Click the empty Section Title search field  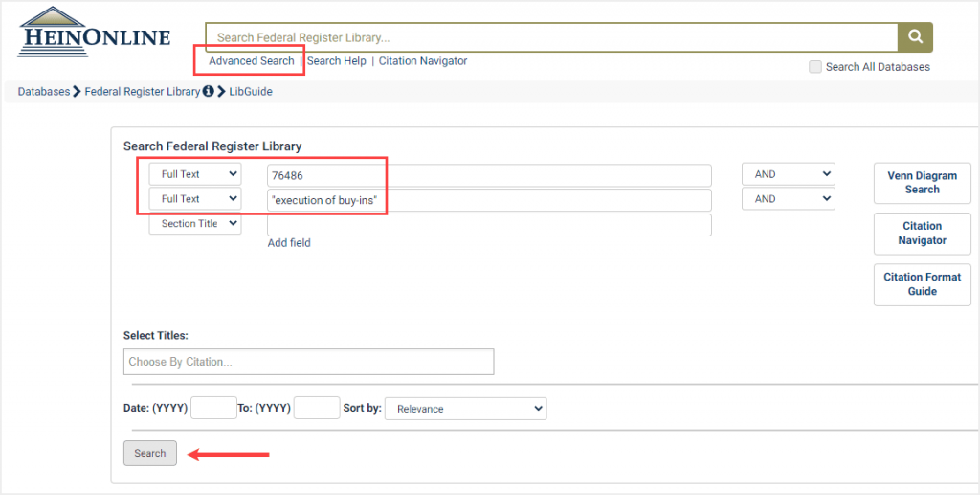[x=489, y=225]
